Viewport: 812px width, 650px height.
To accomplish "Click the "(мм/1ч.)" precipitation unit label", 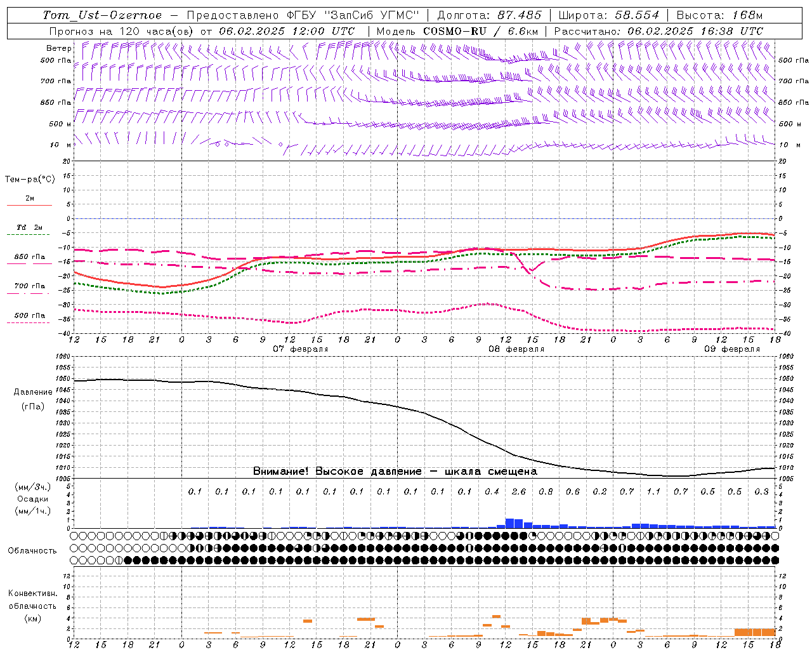I will coord(33,511).
